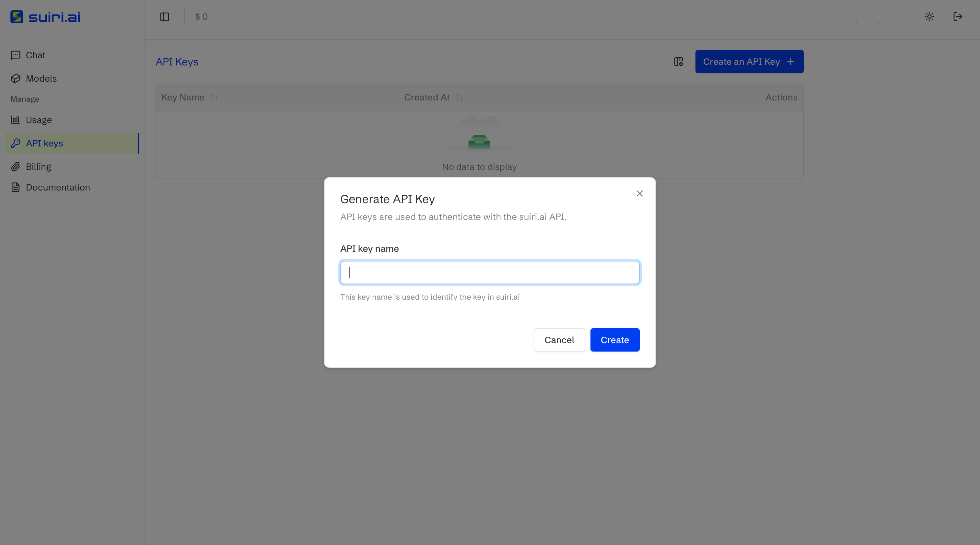Image resolution: width=980 pixels, height=545 pixels.
Task: Click the API Keys page heading
Action: (177, 62)
